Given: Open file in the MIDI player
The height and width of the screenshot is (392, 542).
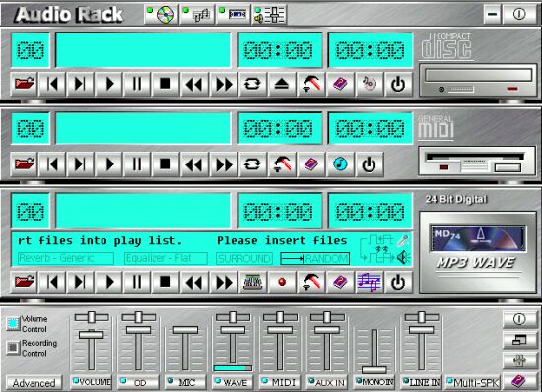Looking at the screenshot, I should click(25, 164).
